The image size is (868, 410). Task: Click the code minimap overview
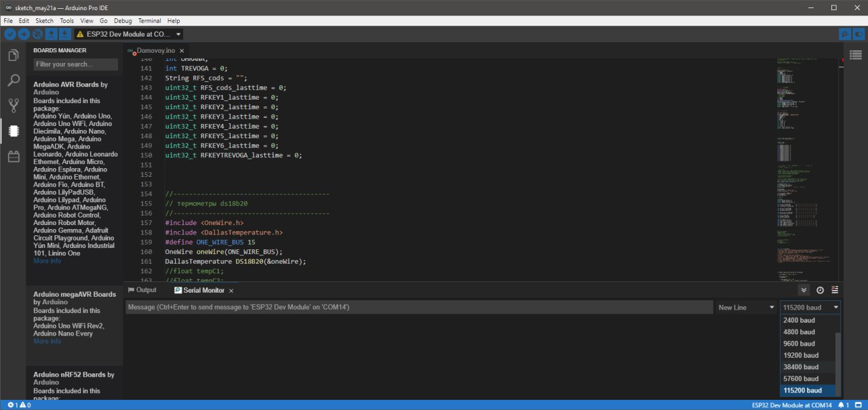click(806, 169)
